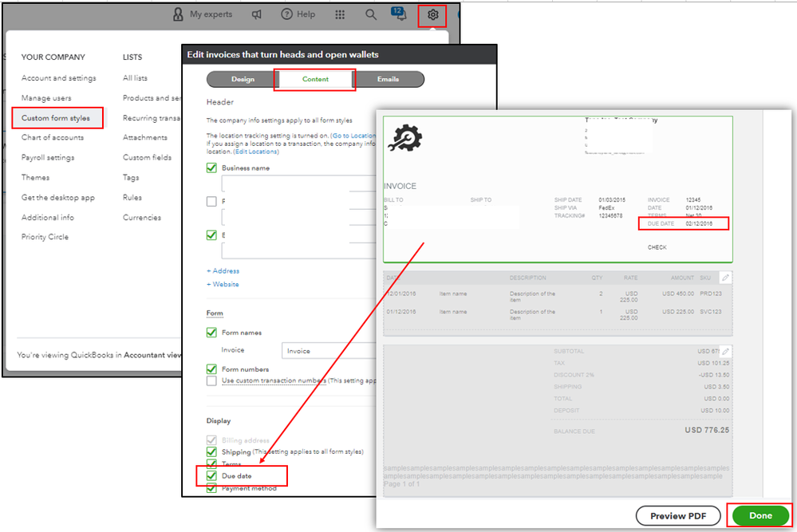Image resolution: width=797 pixels, height=532 pixels.
Task: Open Priority Circle
Action: 45,237
